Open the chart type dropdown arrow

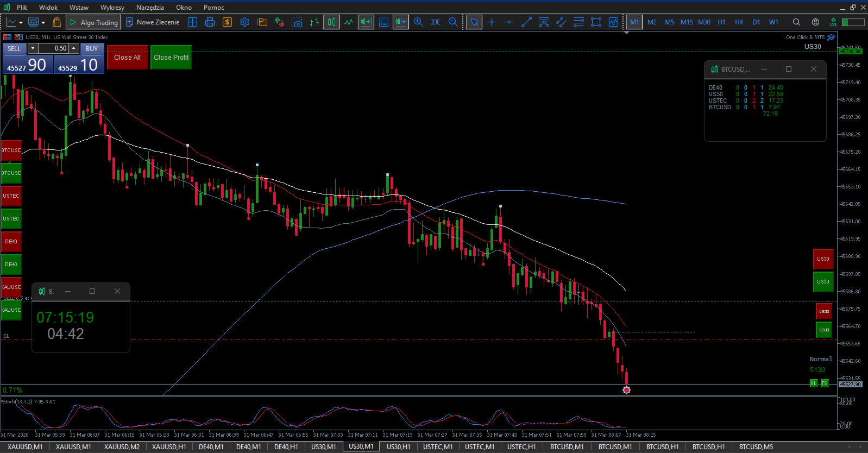[x=21, y=23]
